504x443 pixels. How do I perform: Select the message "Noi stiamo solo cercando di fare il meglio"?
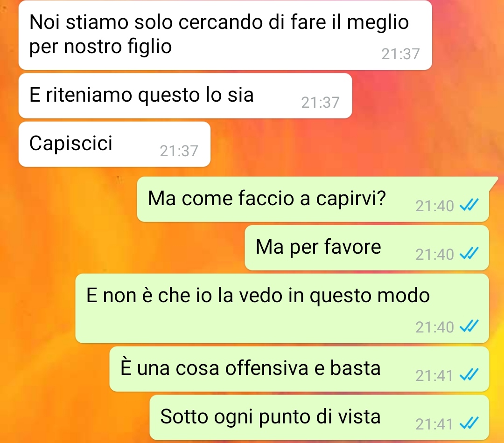(x=225, y=35)
